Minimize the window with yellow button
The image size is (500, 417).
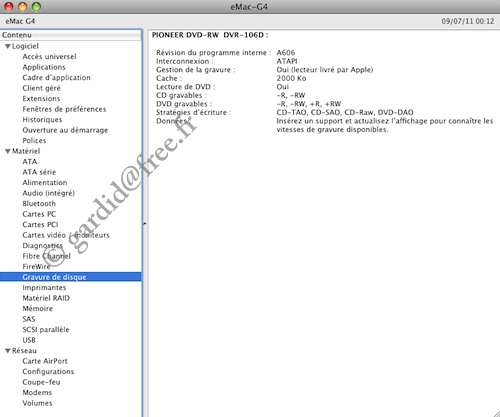point(22,6)
